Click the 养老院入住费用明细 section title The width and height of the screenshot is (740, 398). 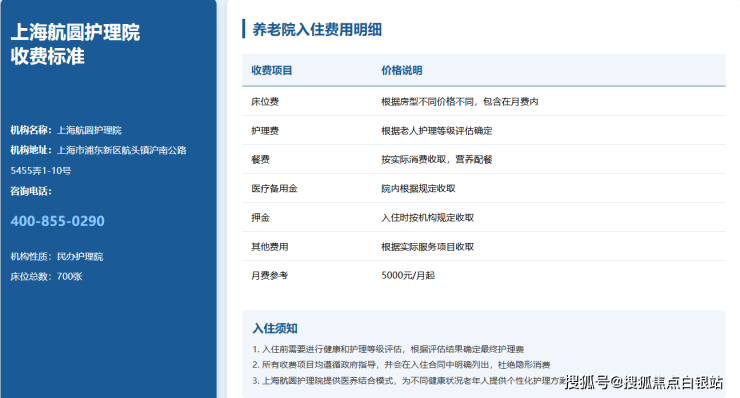(x=317, y=30)
